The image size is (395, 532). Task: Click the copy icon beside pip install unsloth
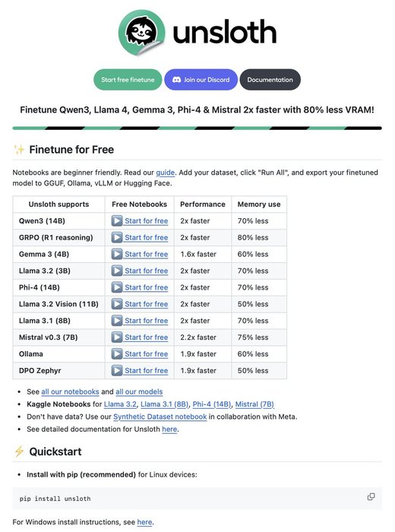point(371,497)
